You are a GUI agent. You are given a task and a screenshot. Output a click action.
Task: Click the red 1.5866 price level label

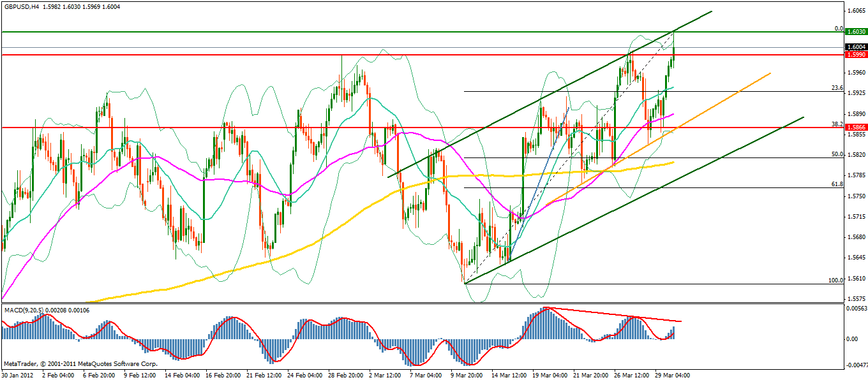[x=855, y=128]
